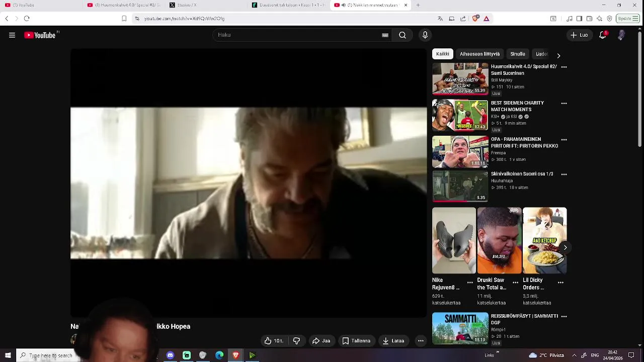The height and width of the screenshot is (362, 644).
Task: Open Huumorikahvit 4.0 Special #2 video thumbnail
Action: [x=460, y=79]
